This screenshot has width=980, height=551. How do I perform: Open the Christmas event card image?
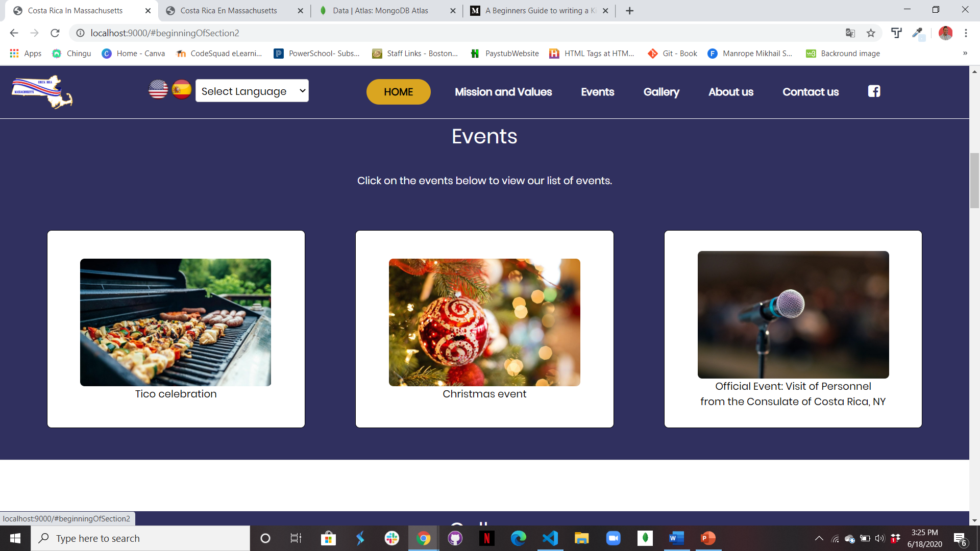[484, 322]
